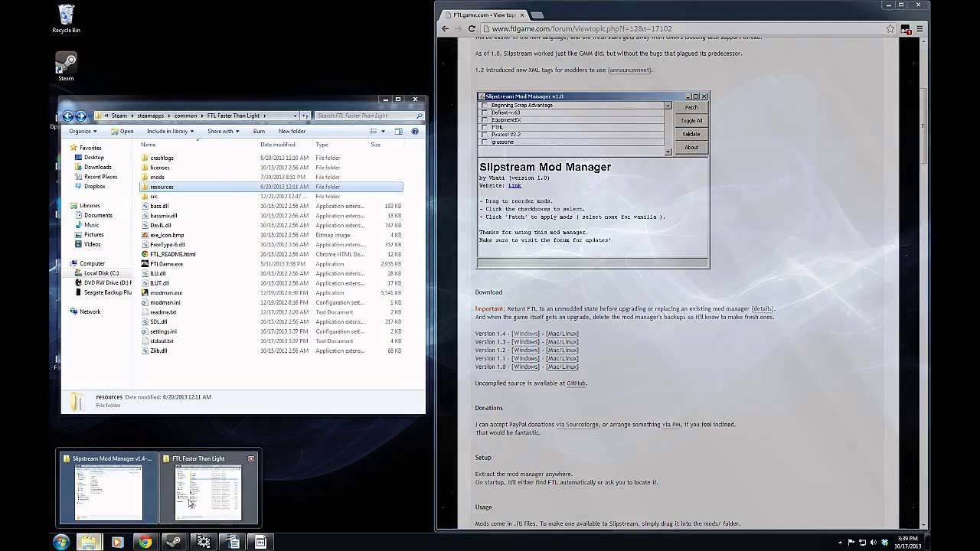Open the Include in library dropdown
Screen dimensions: 980x551
click(x=170, y=131)
